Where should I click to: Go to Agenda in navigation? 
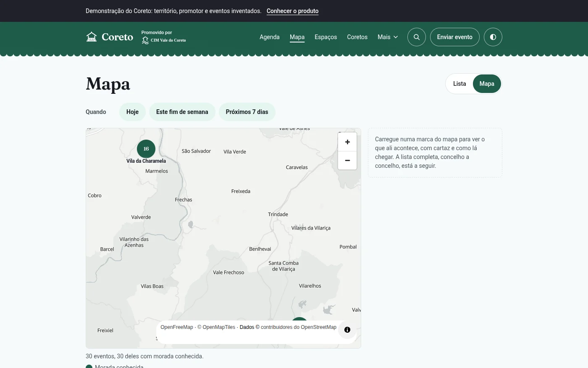click(270, 37)
